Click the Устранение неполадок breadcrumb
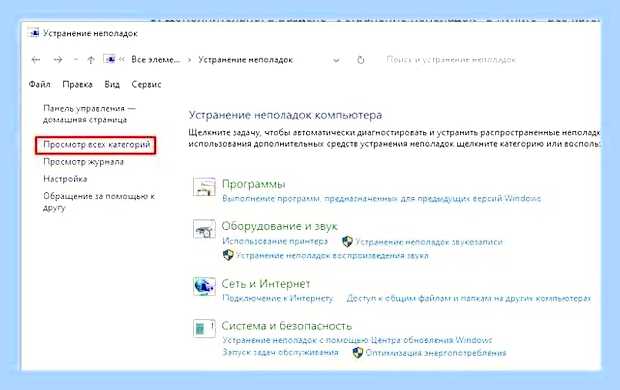 pyautogui.click(x=245, y=60)
